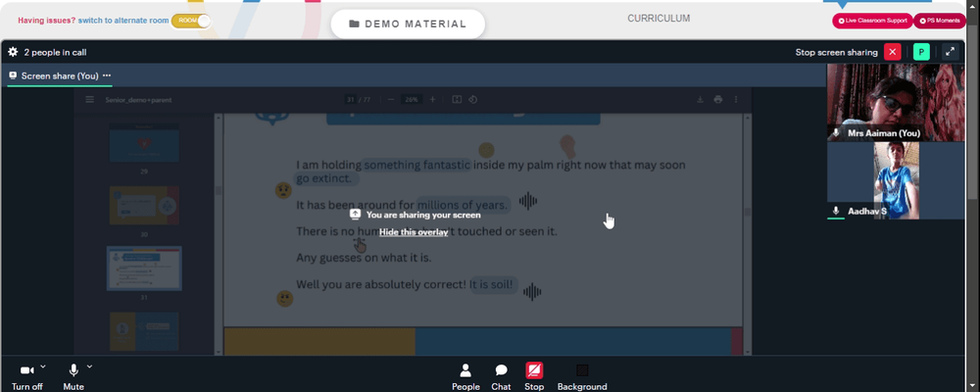980x392 pixels.
Task: Click the red Stop sharing icon
Action: pos(534,370)
